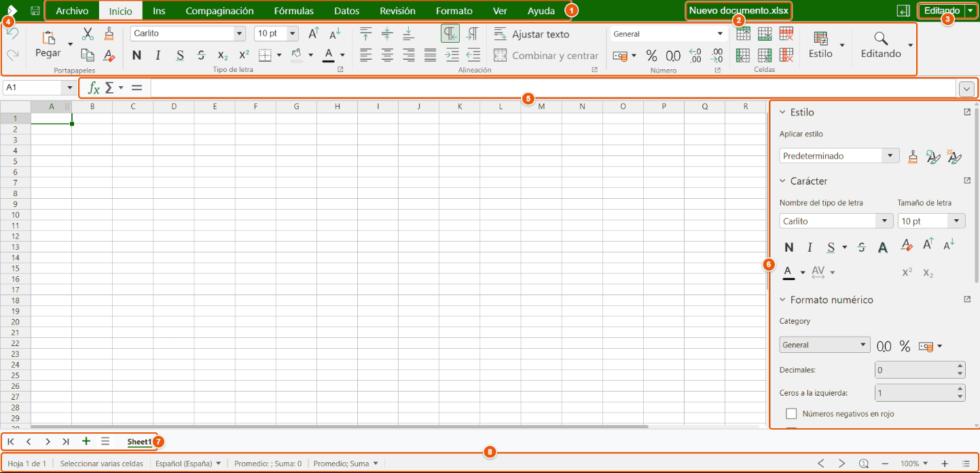The width and height of the screenshot is (980, 473).
Task: Apply percent format from the ribbon Número group
Action: tap(651, 56)
